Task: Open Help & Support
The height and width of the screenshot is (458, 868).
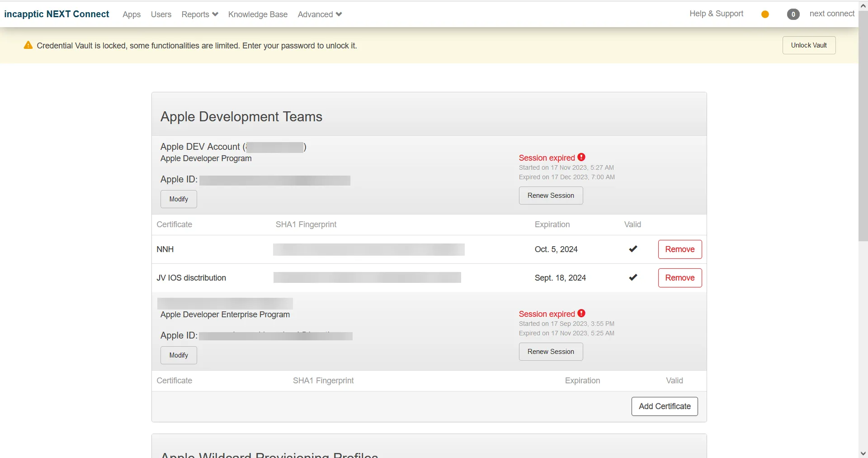Action: (716, 14)
